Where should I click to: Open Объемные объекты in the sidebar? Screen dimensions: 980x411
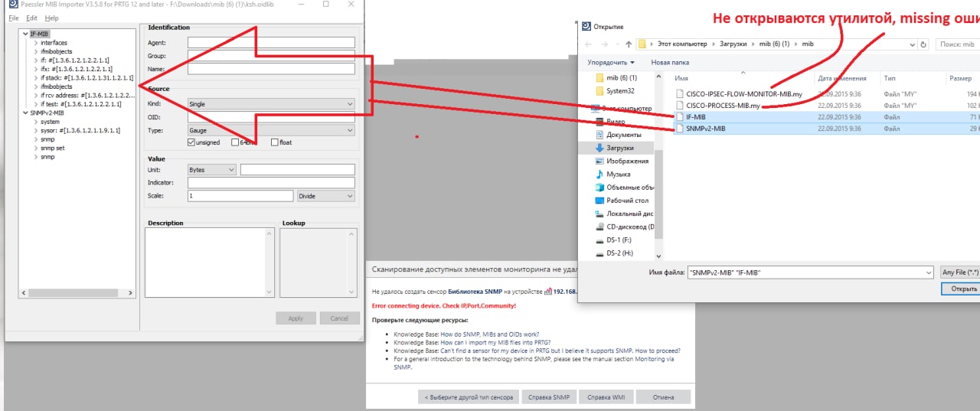pyautogui.click(x=626, y=188)
